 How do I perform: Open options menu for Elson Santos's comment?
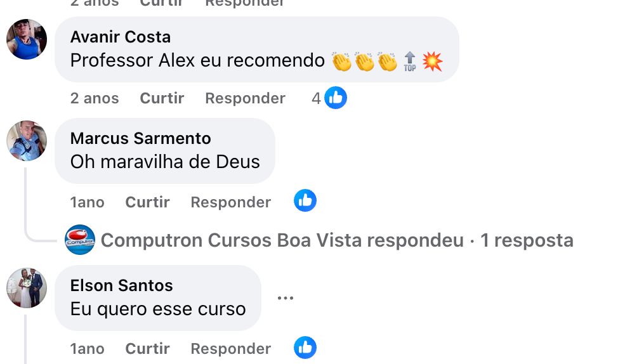[x=286, y=298]
